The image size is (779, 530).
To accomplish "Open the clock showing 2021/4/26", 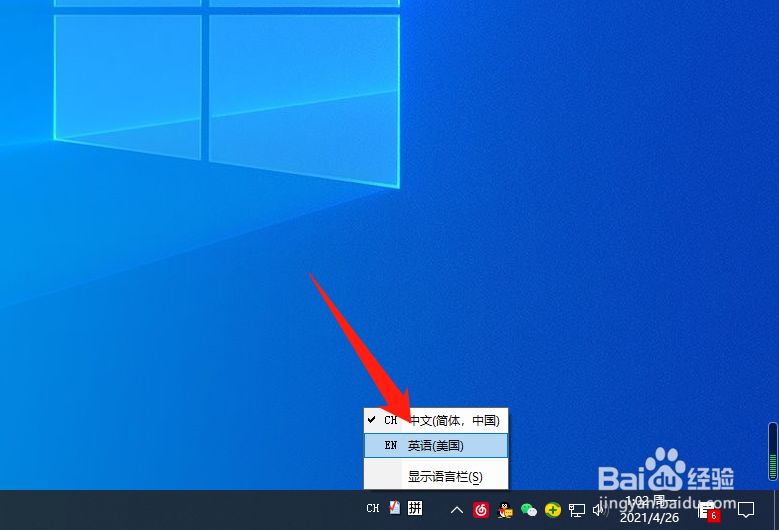I will 649,510.
